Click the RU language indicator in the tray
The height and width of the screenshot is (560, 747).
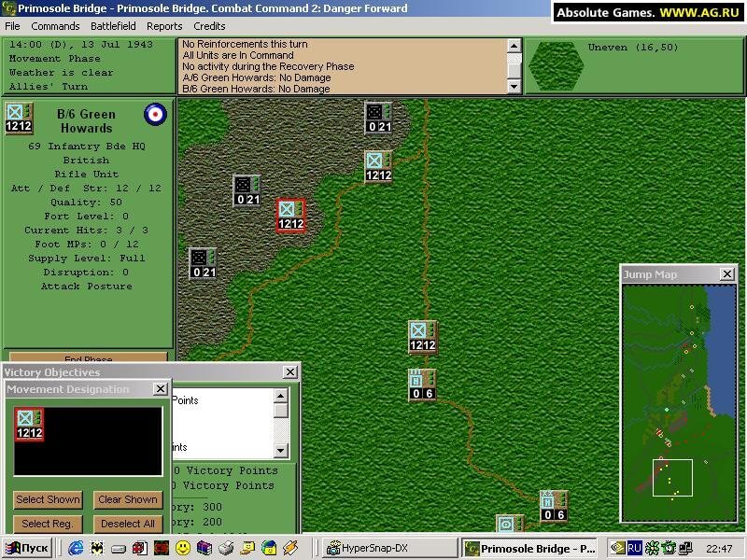point(634,548)
